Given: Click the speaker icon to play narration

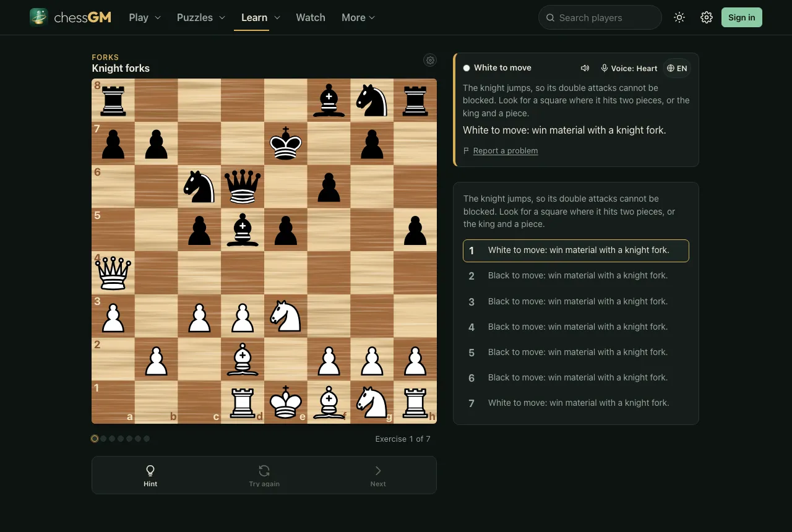Looking at the screenshot, I should (x=585, y=68).
